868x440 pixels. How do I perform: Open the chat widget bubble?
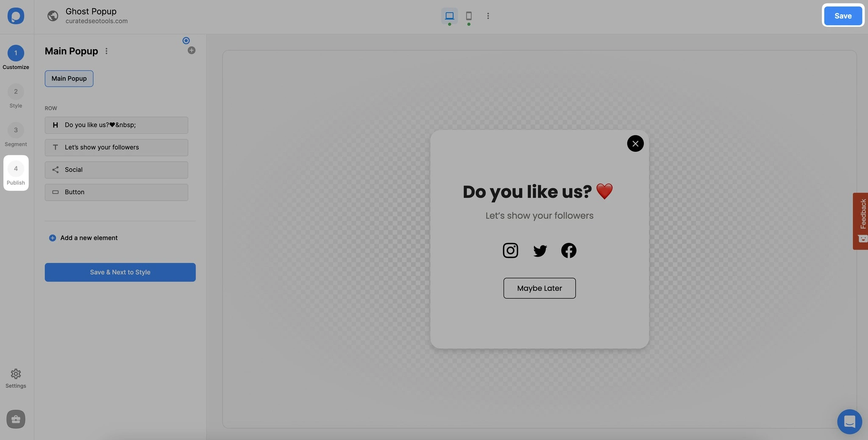pyautogui.click(x=849, y=422)
